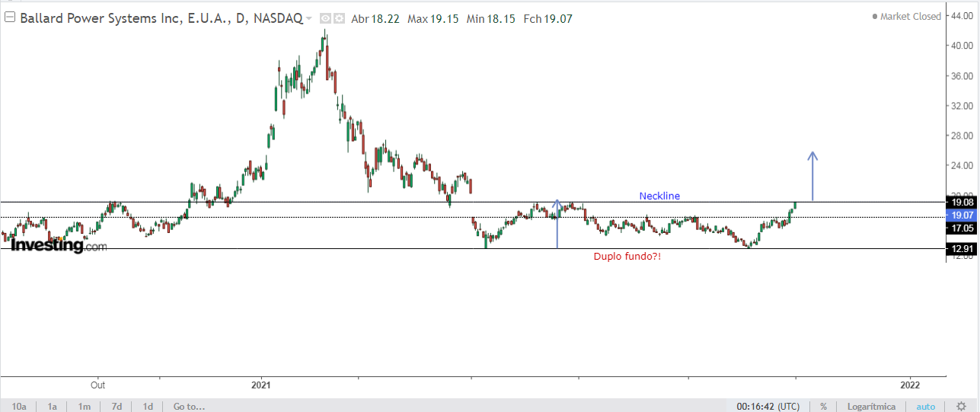The image size is (980, 412).
Task: Toggle the auto scale option
Action: [925, 406]
